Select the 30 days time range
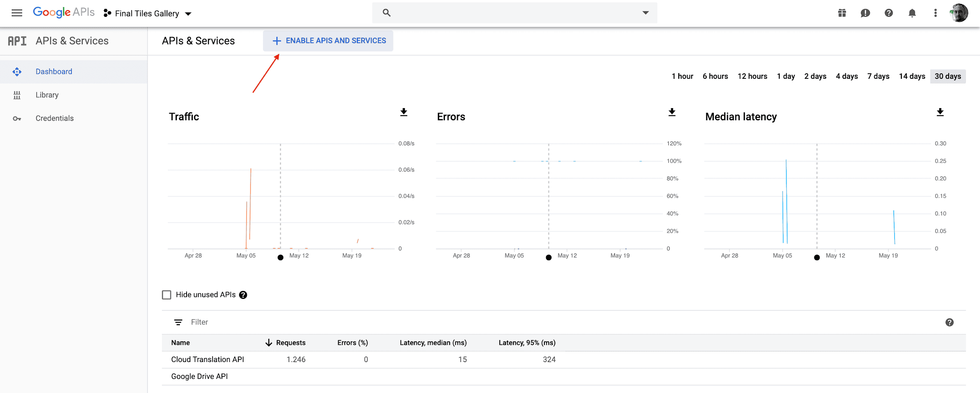Viewport: 980px width, 393px height. [948, 76]
